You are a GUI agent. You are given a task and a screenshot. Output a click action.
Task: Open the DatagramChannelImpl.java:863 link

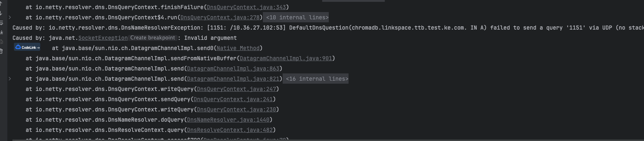point(233,69)
